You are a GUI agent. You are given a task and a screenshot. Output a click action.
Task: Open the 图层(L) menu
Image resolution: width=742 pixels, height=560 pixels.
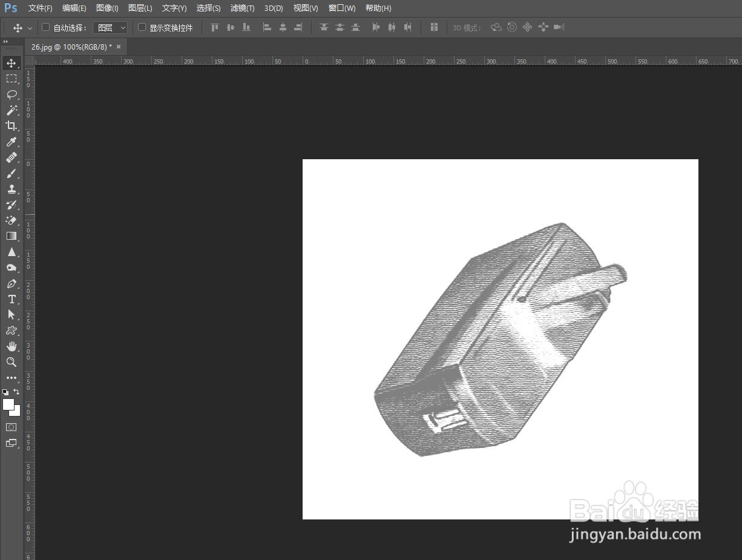click(140, 8)
